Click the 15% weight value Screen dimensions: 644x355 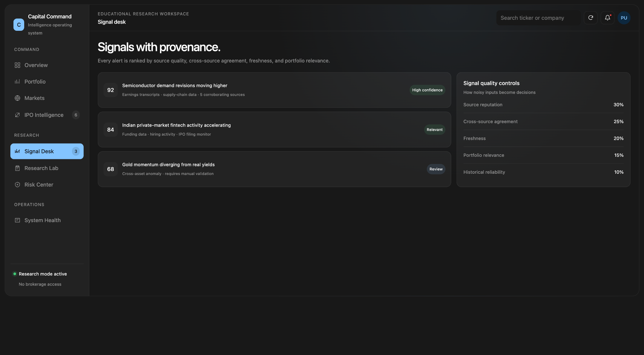point(619,155)
